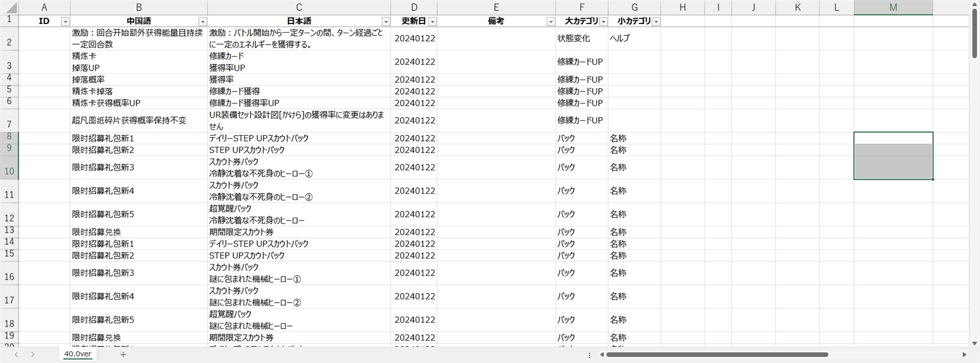Expand the 小カテゴリ filter dropdown
Image resolution: width=980 pixels, height=363 pixels.
656,22
